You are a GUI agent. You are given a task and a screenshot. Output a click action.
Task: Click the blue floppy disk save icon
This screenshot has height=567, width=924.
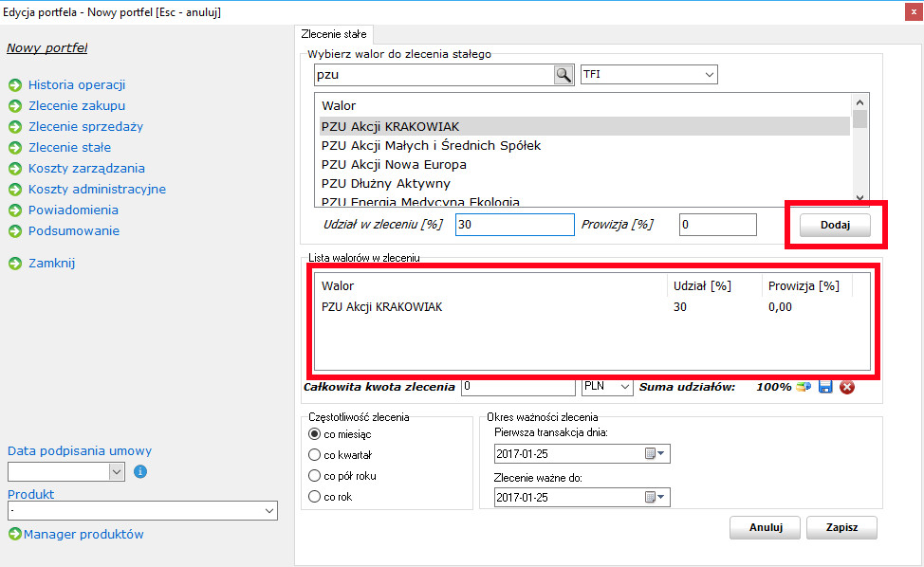click(x=825, y=387)
